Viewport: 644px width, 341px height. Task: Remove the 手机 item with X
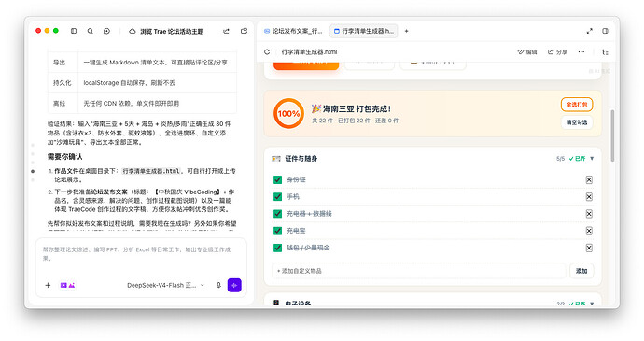tap(589, 196)
